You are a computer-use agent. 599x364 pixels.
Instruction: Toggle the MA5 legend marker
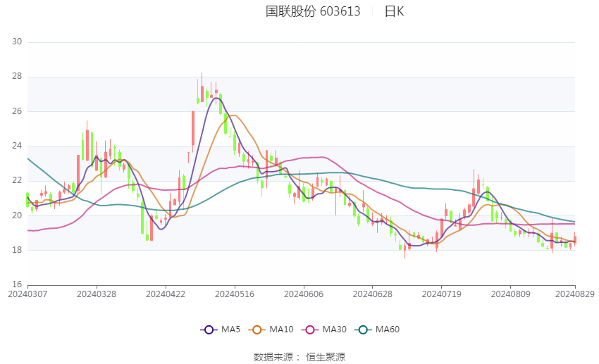click(209, 330)
